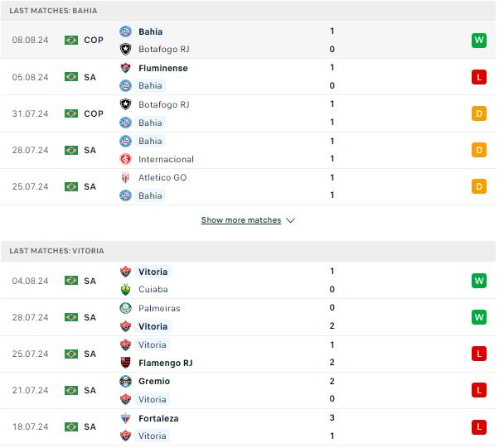Screen dimensions: 504x448
Task: Click W result badge for Palmeiras match
Action: coord(479,317)
